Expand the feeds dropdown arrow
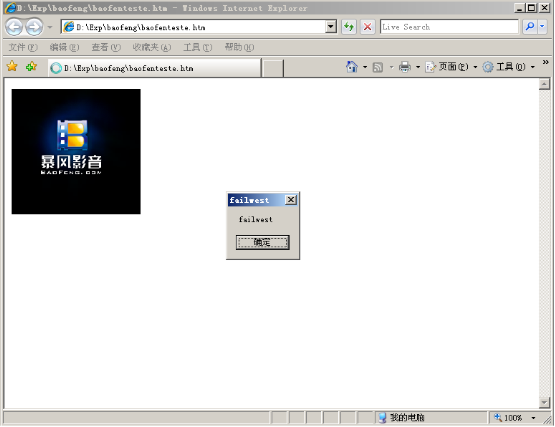This screenshot has height=427, width=555. tap(391, 67)
